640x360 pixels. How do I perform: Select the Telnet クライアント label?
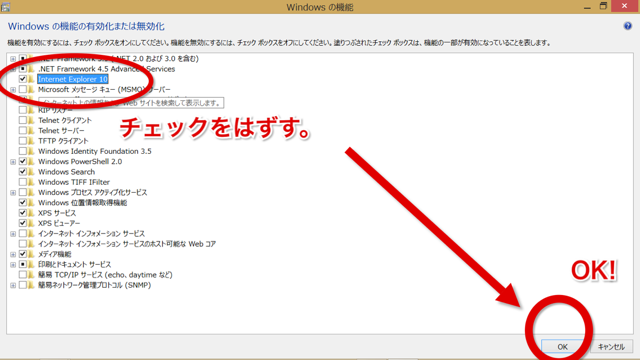pyautogui.click(x=65, y=120)
